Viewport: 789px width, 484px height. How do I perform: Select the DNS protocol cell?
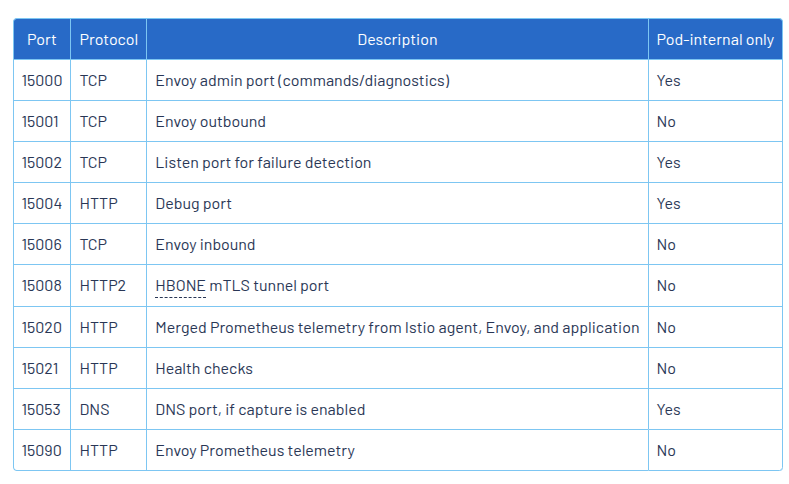109,410
